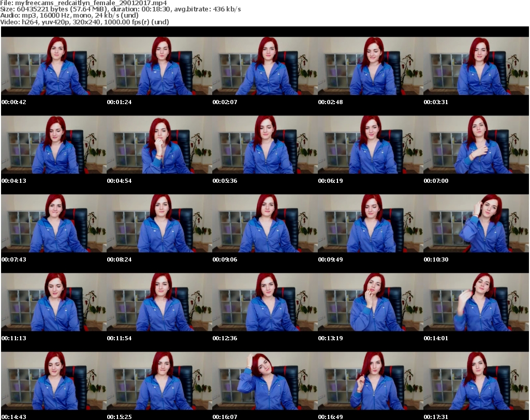Select the thumbnail at 00:04:54
The height and width of the screenshot is (420, 530).
tap(159, 144)
